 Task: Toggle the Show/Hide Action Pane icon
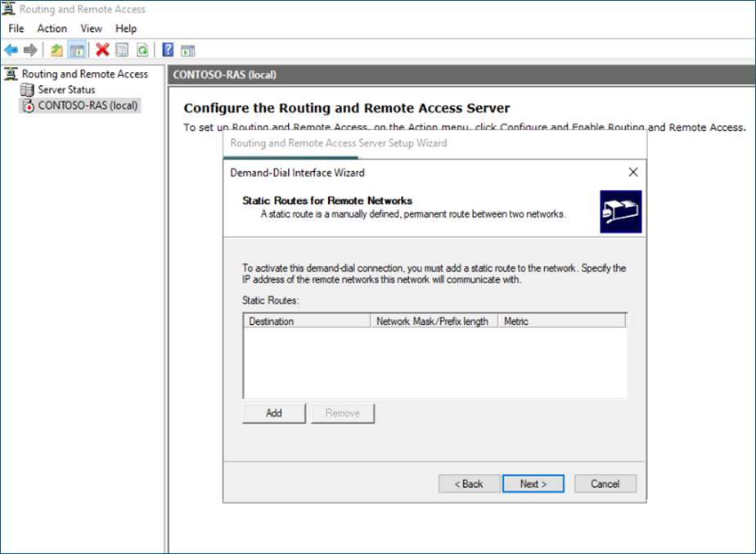point(187,50)
